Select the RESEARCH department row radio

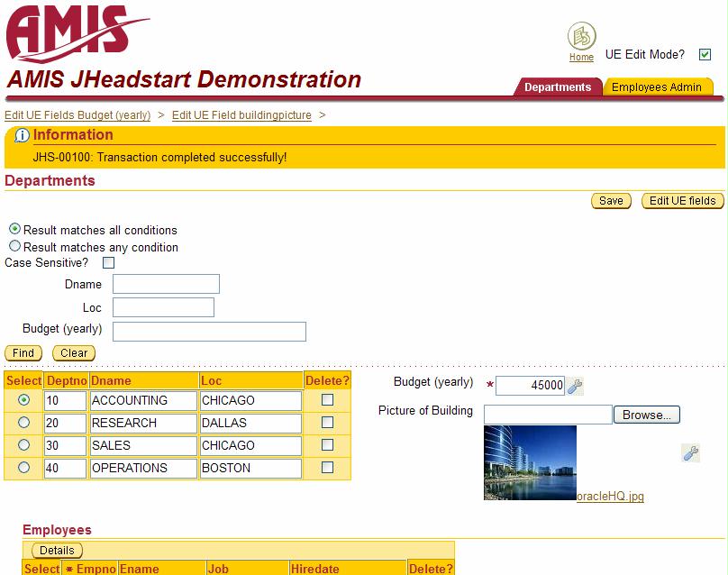coord(23,423)
